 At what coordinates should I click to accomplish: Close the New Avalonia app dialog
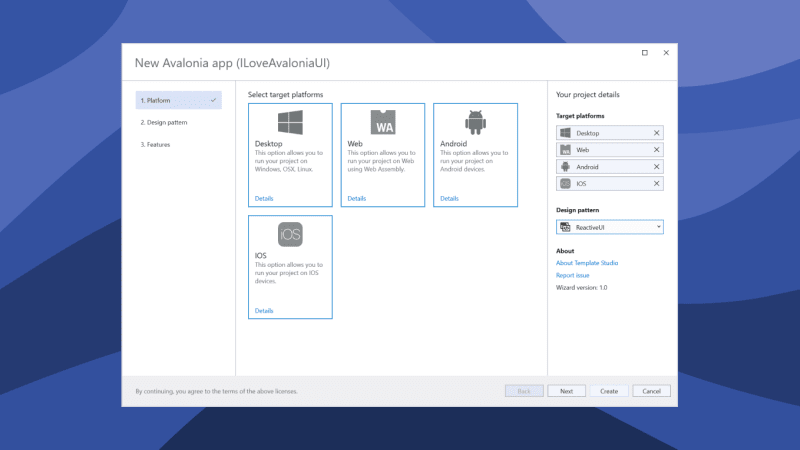(x=666, y=53)
